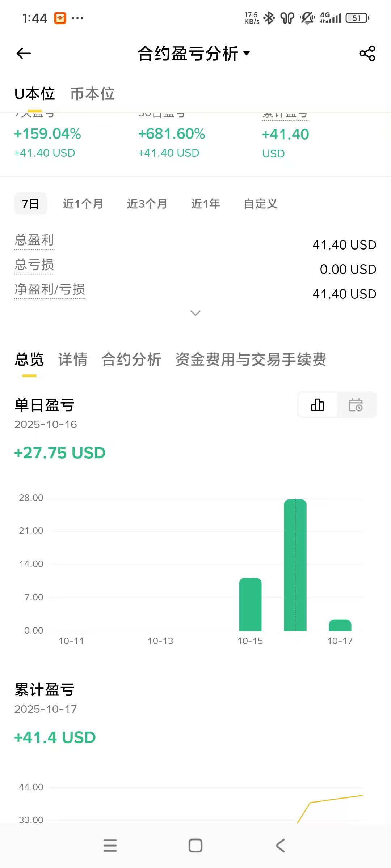Switch to calendar view icon
This screenshot has height=868, width=391.
coord(356,405)
